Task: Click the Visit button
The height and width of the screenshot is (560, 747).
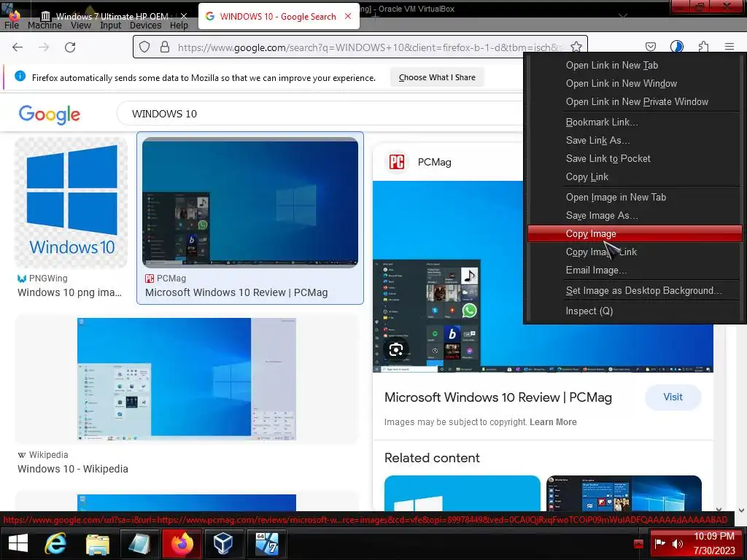Action: pos(673,397)
